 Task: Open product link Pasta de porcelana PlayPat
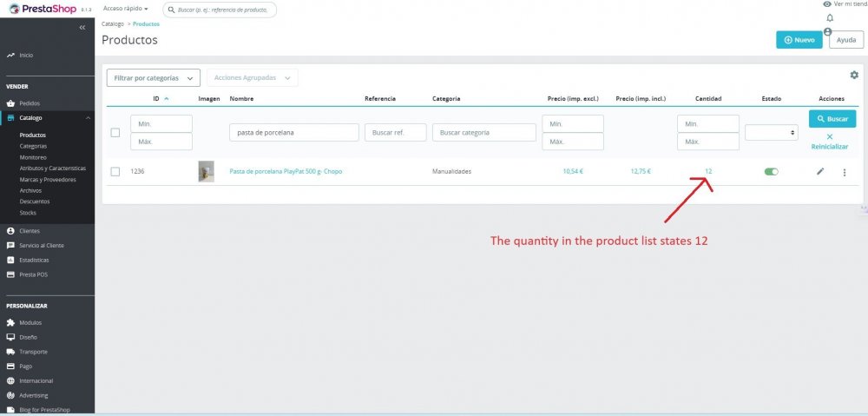click(x=286, y=172)
